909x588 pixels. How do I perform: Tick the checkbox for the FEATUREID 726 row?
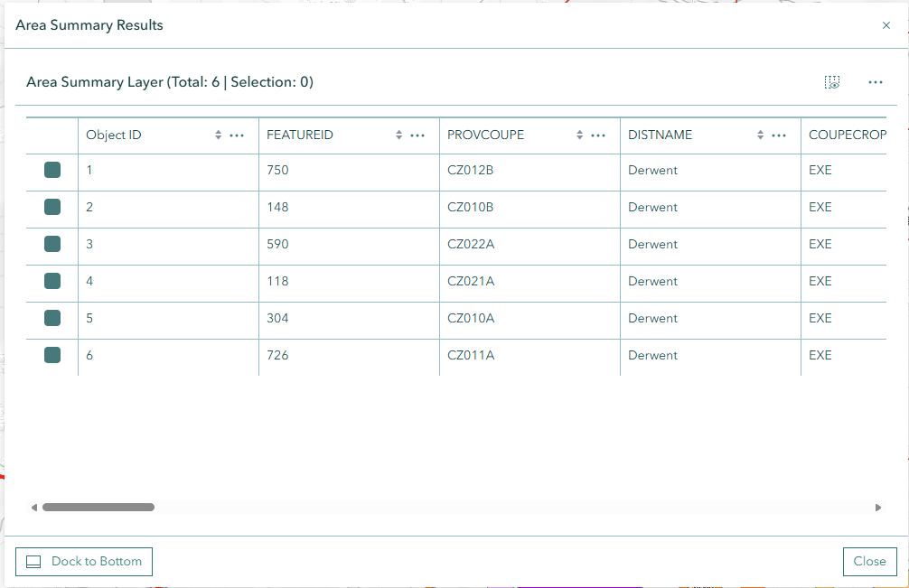(x=52, y=355)
